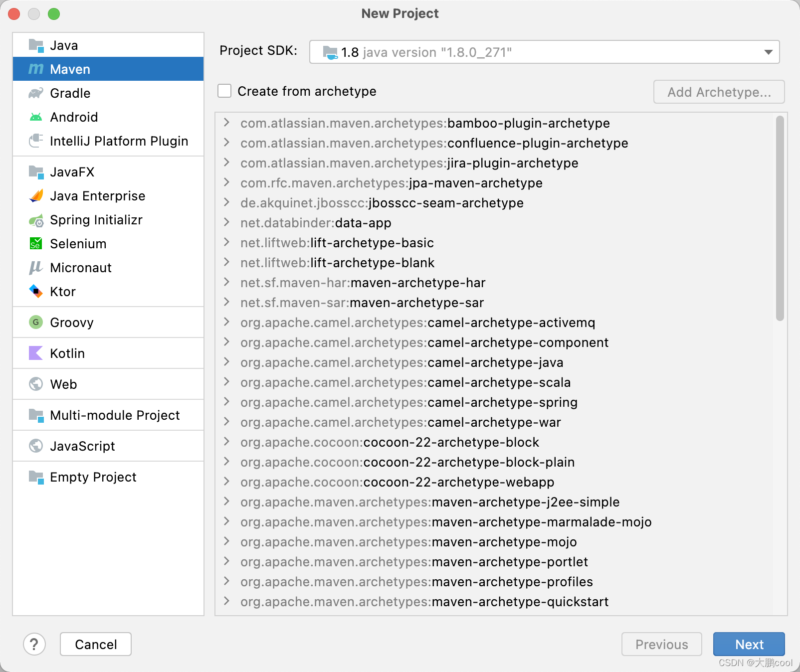Click the Java Enterprise icon

pyautogui.click(x=36, y=196)
